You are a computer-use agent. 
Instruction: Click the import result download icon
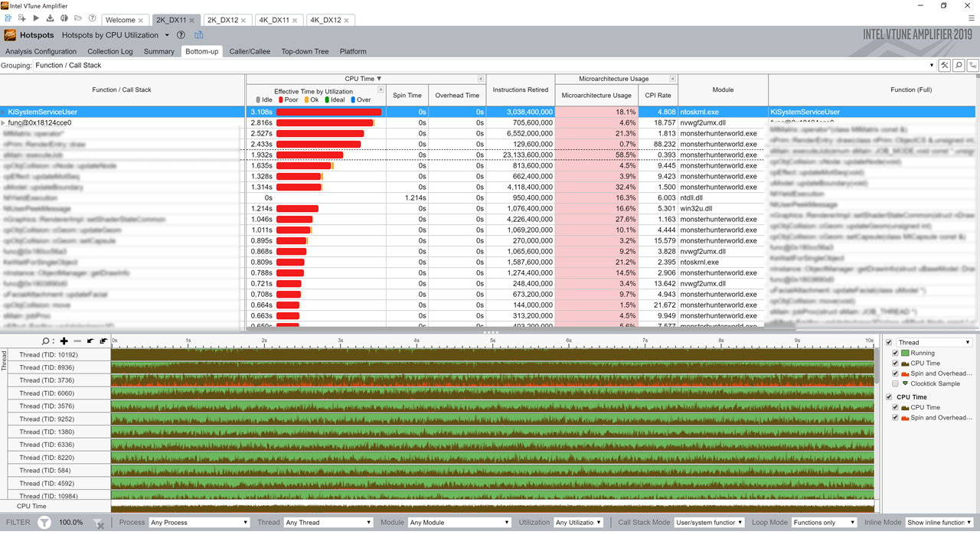click(50, 18)
